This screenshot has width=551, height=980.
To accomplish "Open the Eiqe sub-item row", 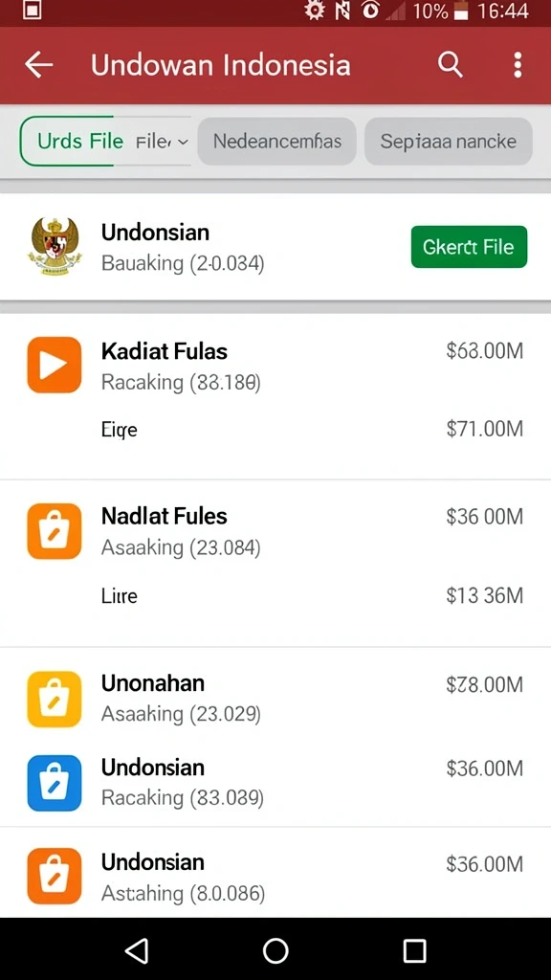I will tap(275, 430).
